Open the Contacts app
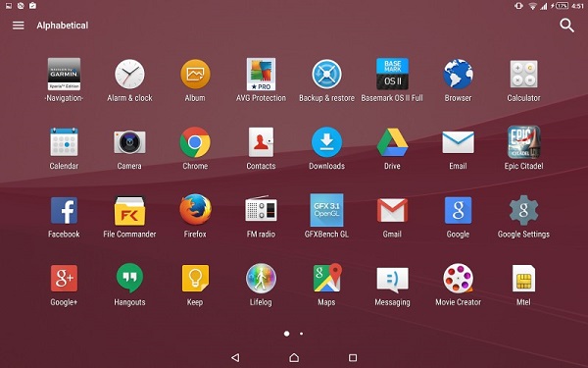The width and height of the screenshot is (588, 368). 261,142
